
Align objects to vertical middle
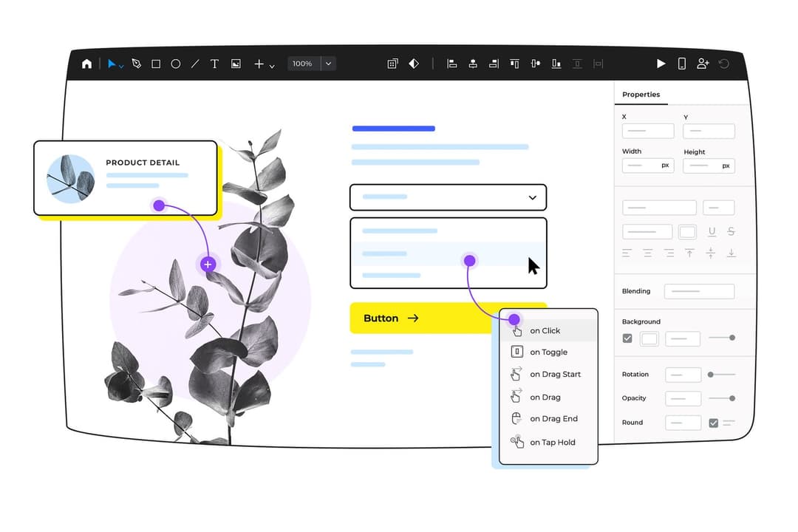pos(535,64)
